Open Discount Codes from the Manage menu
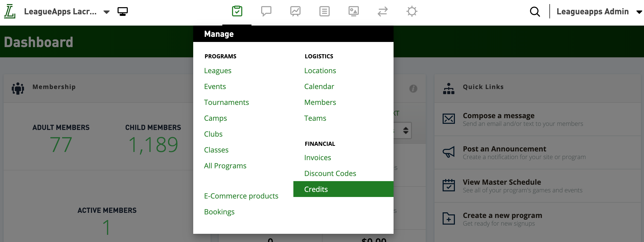Image resolution: width=644 pixels, height=242 pixels. click(330, 173)
